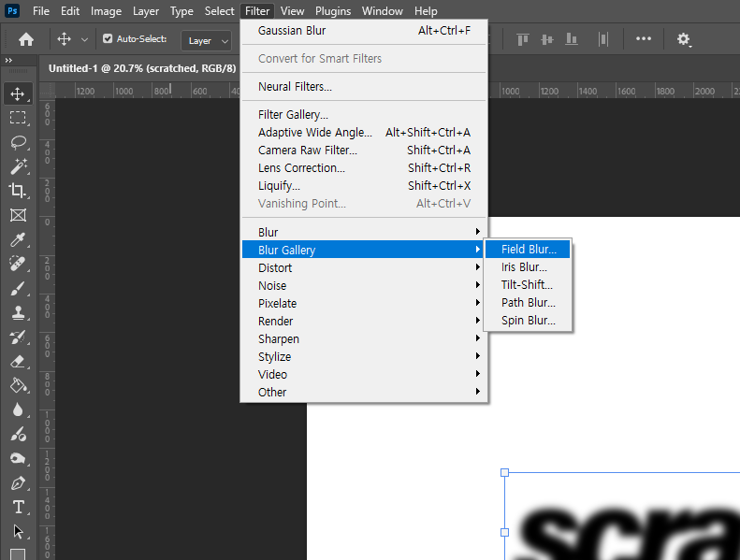Open the Help menu
The image size is (740, 560).
pos(426,11)
